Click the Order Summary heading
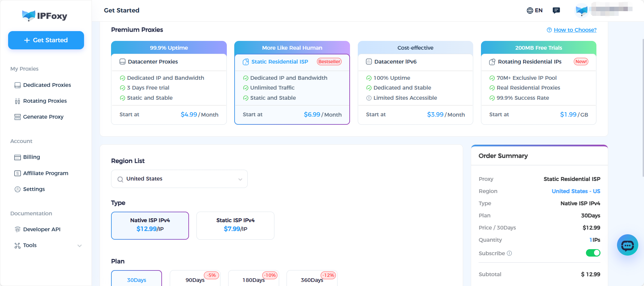Image resolution: width=644 pixels, height=286 pixels. [503, 156]
